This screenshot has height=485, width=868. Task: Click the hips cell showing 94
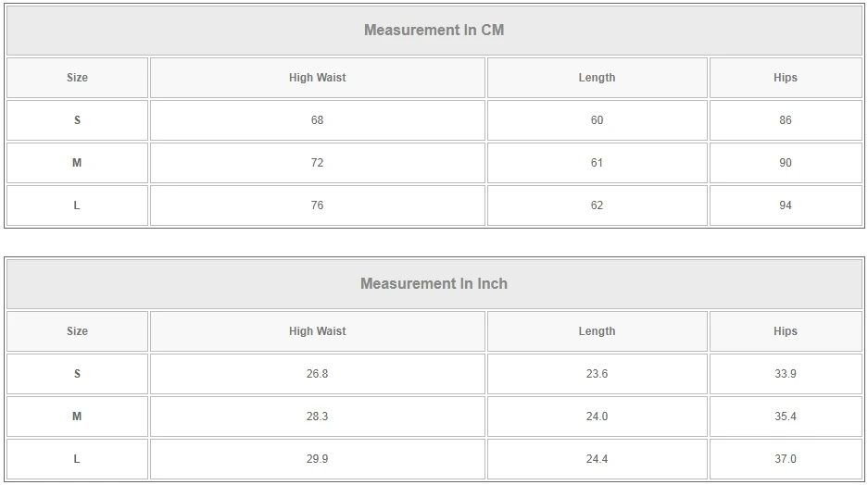(x=785, y=205)
